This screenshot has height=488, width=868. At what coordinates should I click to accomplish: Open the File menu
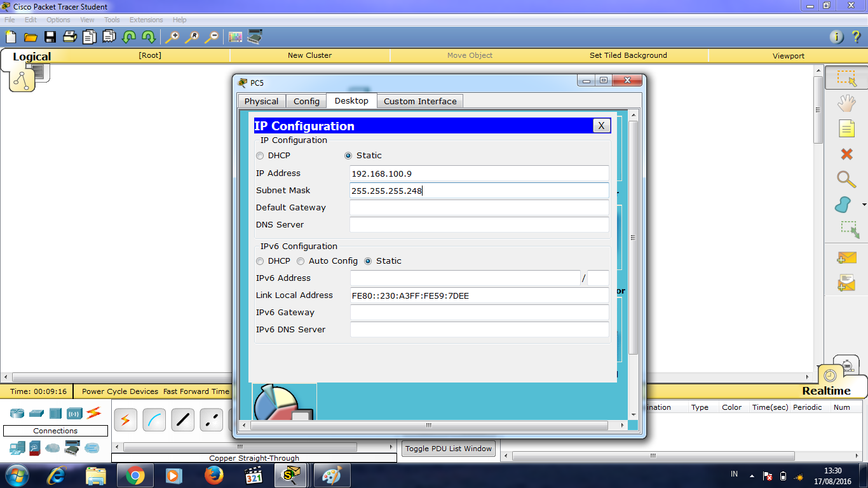[10, 20]
